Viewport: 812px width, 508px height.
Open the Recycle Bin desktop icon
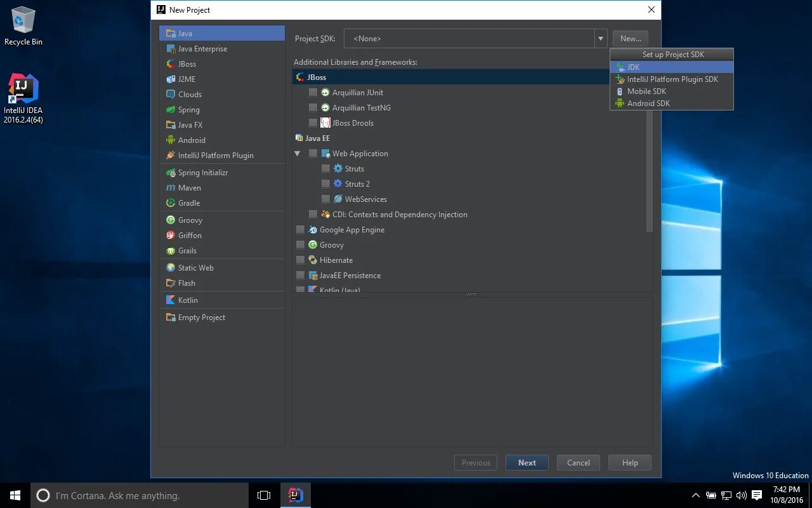click(x=23, y=27)
